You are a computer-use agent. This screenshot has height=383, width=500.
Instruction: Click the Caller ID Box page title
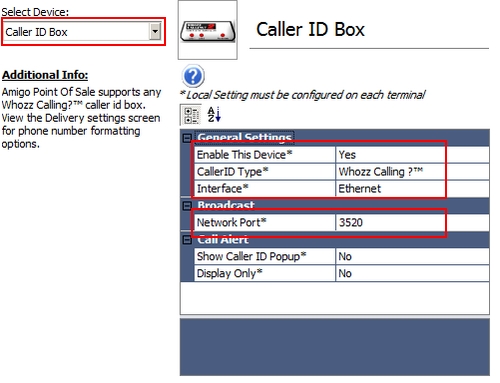(x=310, y=29)
